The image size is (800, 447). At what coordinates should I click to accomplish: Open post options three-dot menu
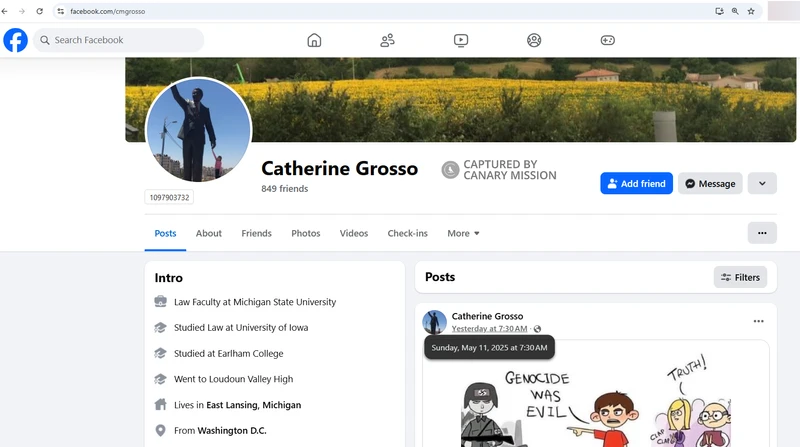[759, 321]
